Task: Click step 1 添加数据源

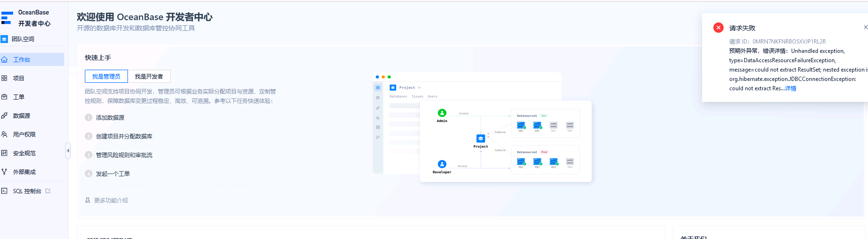Action: tap(110, 118)
